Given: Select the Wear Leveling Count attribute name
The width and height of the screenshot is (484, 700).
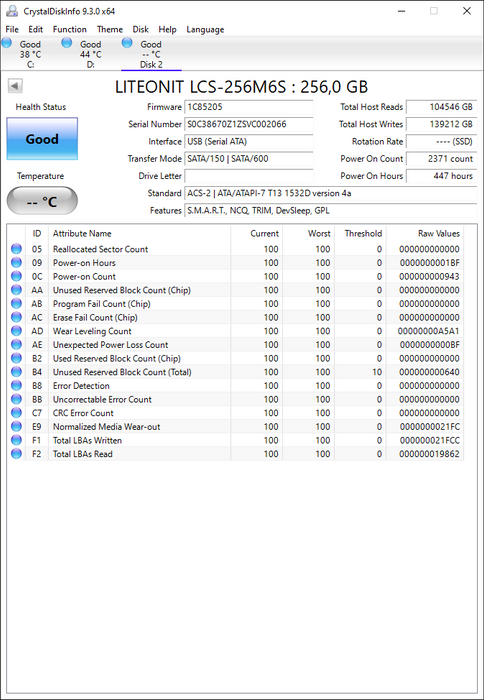Looking at the screenshot, I should [x=92, y=331].
